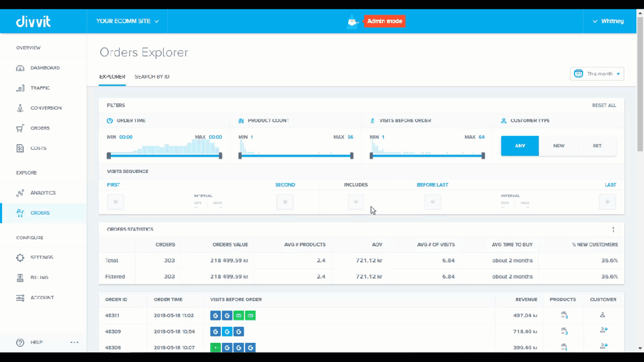644x362 pixels.
Task: Click the Dashboard icon in sidebar
Action: [x=20, y=68]
